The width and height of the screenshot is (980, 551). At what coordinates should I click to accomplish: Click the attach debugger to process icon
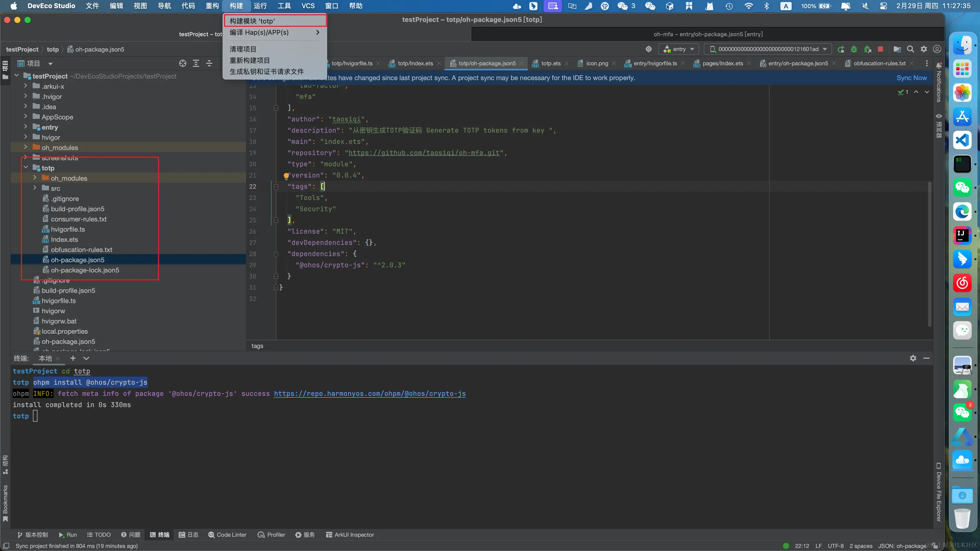[868, 49]
